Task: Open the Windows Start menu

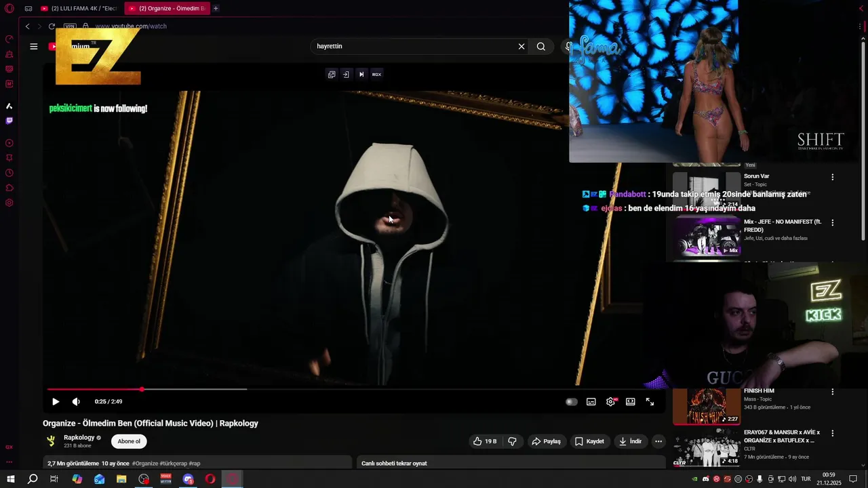Action: [x=10, y=479]
